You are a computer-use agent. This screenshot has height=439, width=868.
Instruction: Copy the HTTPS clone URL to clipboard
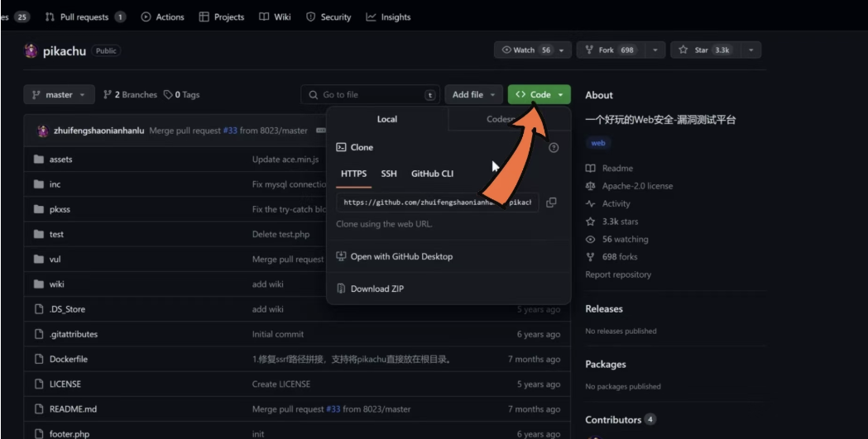tap(551, 203)
